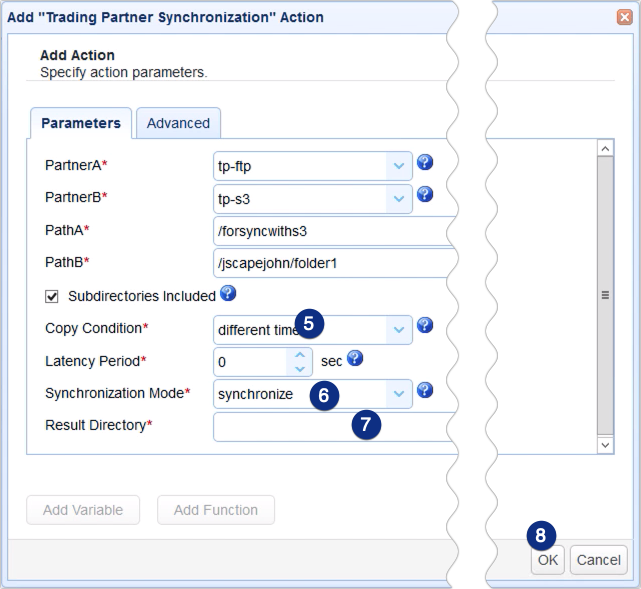
Task: Click scrollbar down arrow in parameters panel
Action: click(x=605, y=444)
